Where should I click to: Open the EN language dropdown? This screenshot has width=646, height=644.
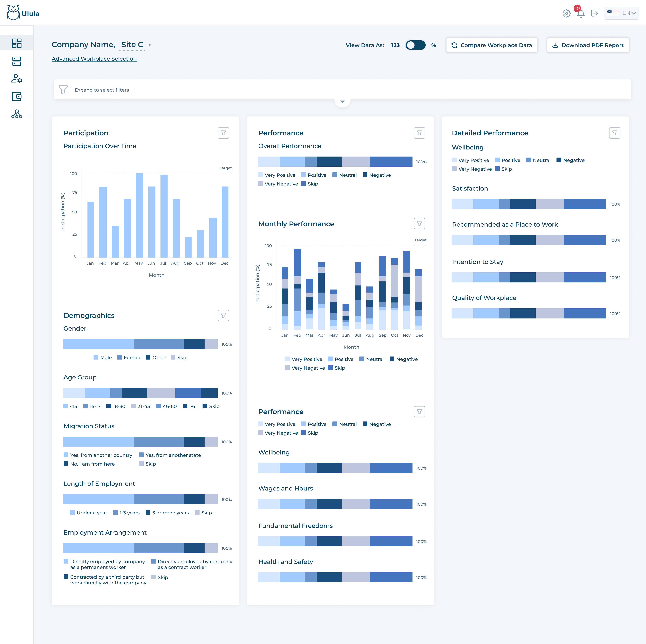(621, 13)
